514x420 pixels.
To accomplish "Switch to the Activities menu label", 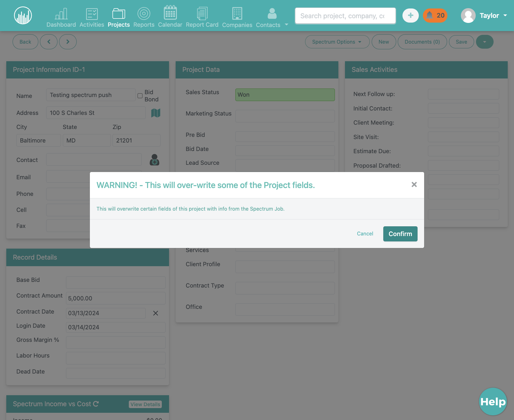I will [92, 24].
